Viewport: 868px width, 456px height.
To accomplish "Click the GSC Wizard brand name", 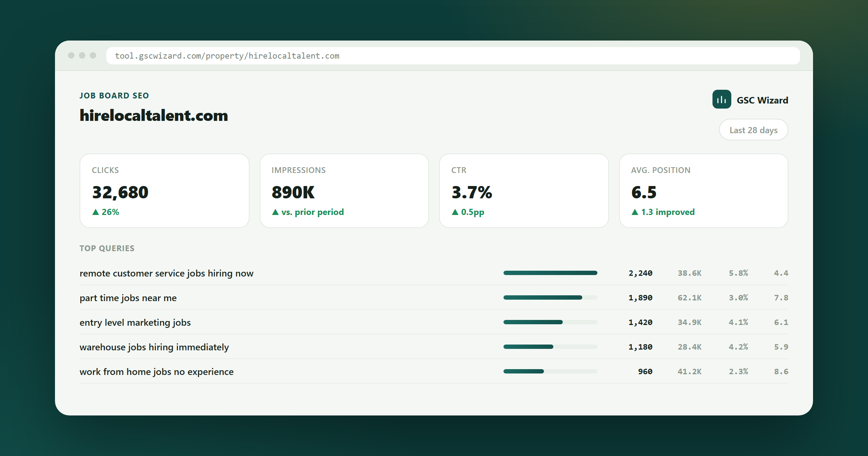I will (x=762, y=100).
